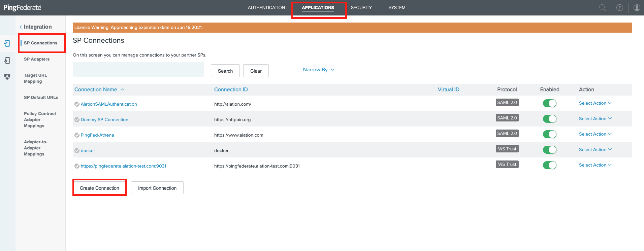The width and height of the screenshot is (644, 251).
Task: Click the license warning banner
Action: tap(352, 28)
